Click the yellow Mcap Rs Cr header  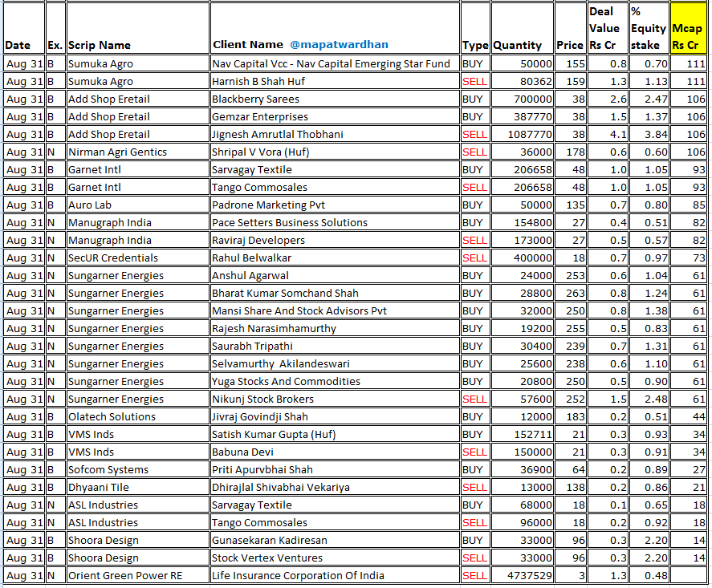click(x=688, y=28)
